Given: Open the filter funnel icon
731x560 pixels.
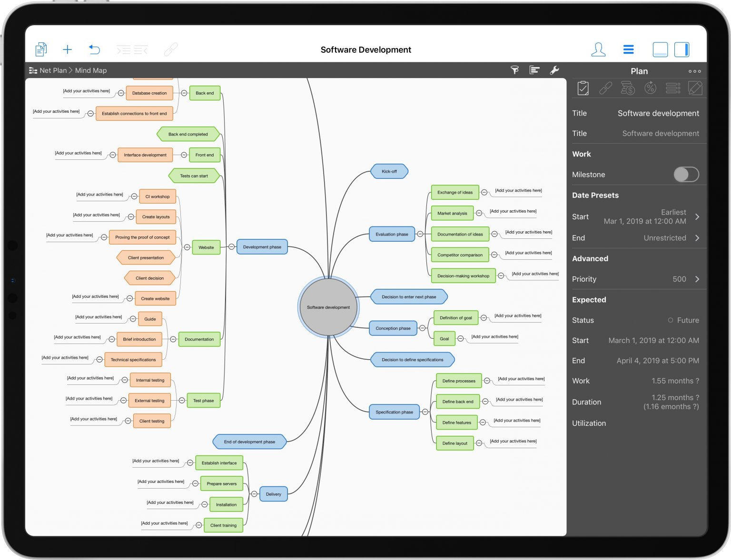Looking at the screenshot, I should (514, 70).
